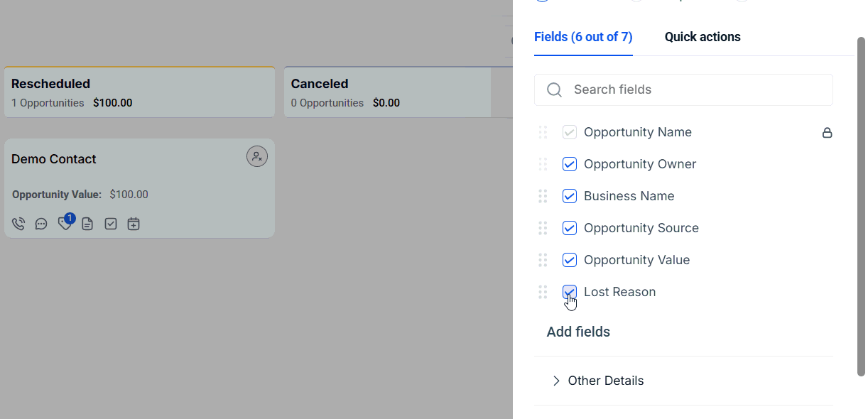The height and width of the screenshot is (419, 868).
Task: Click the Add fields button
Action: point(578,332)
